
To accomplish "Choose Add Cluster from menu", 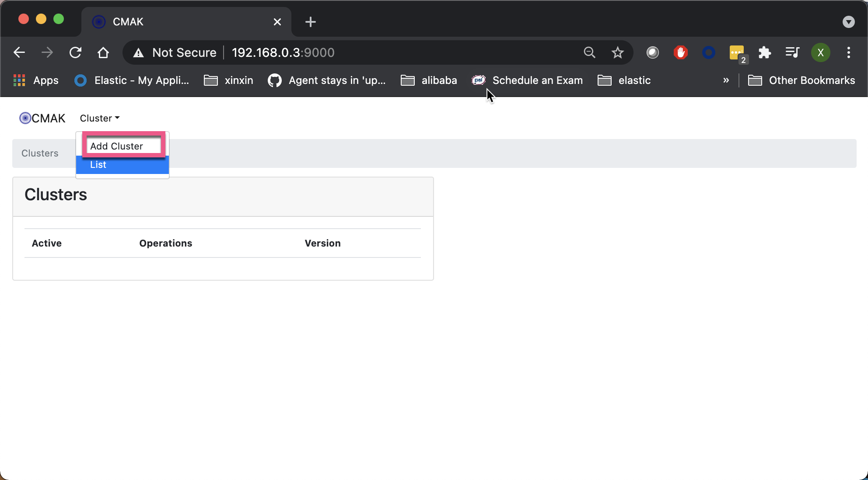I will click(x=116, y=146).
